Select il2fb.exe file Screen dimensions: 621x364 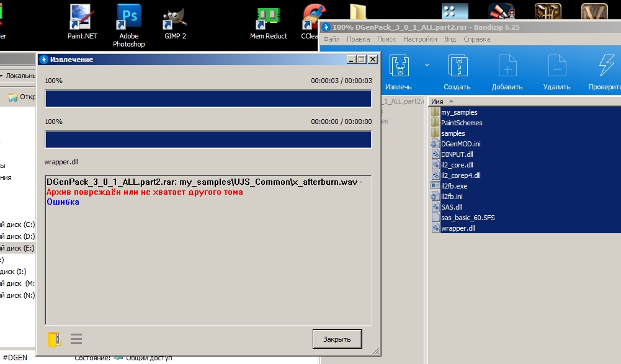click(x=454, y=186)
